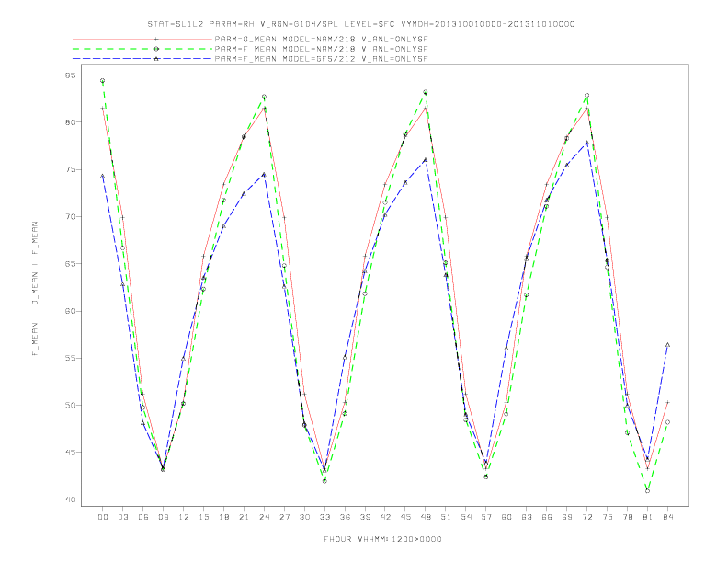
Task: Click x-axis tick label 36
Action: tap(345, 517)
